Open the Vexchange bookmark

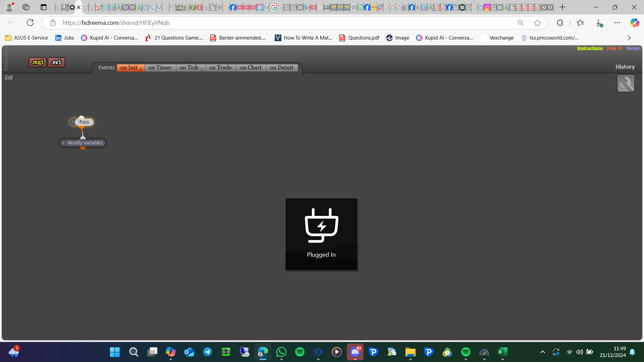point(497,38)
